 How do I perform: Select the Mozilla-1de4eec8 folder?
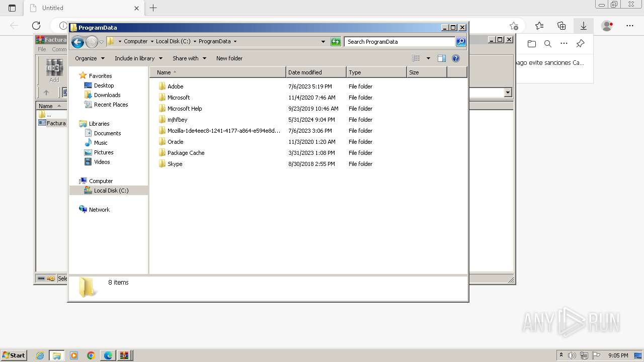224,131
